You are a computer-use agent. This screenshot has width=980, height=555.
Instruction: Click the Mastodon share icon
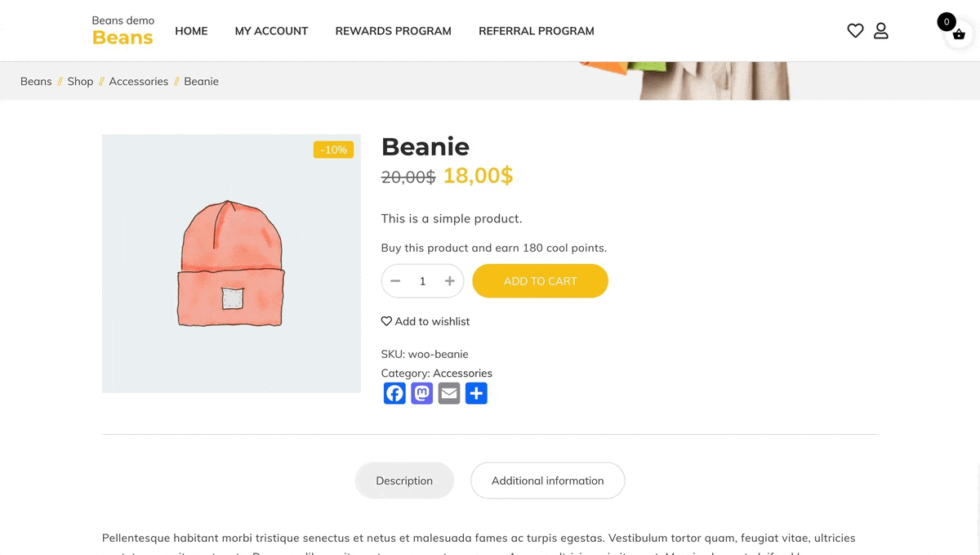pyautogui.click(x=421, y=393)
